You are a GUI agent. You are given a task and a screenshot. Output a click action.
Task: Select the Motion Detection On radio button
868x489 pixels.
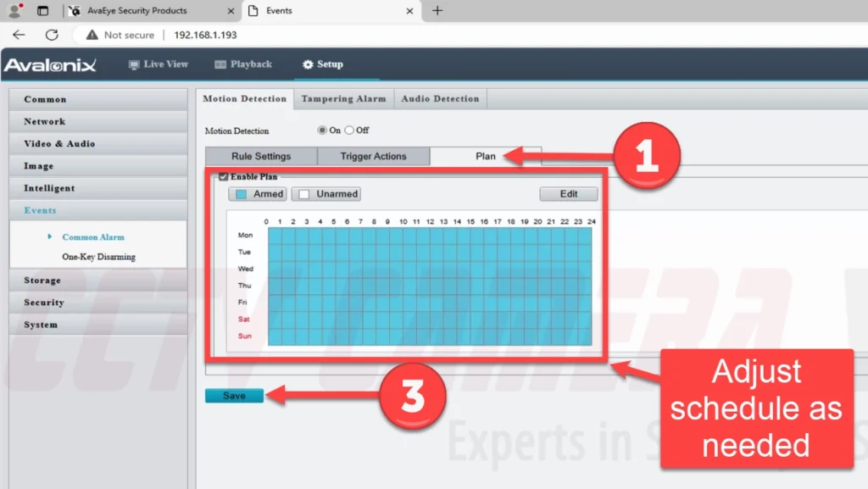[x=322, y=131]
